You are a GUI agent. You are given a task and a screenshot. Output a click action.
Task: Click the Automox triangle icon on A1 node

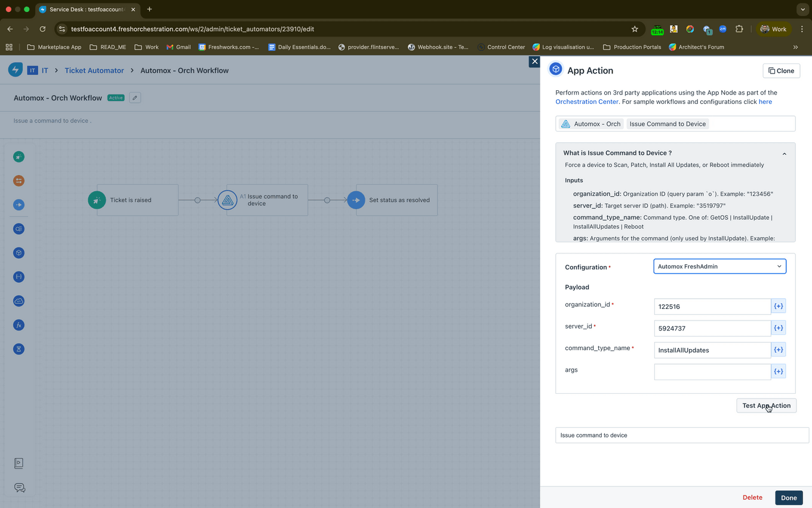tap(227, 200)
